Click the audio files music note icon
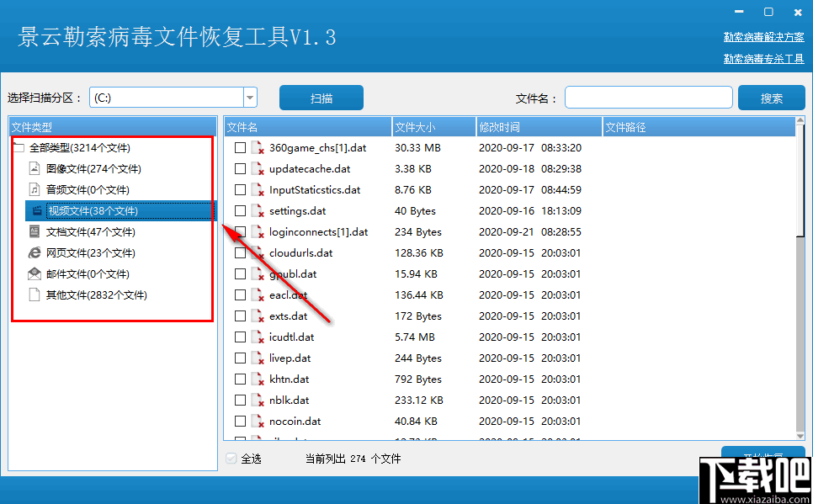Image resolution: width=813 pixels, height=504 pixels. click(x=35, y=189)
